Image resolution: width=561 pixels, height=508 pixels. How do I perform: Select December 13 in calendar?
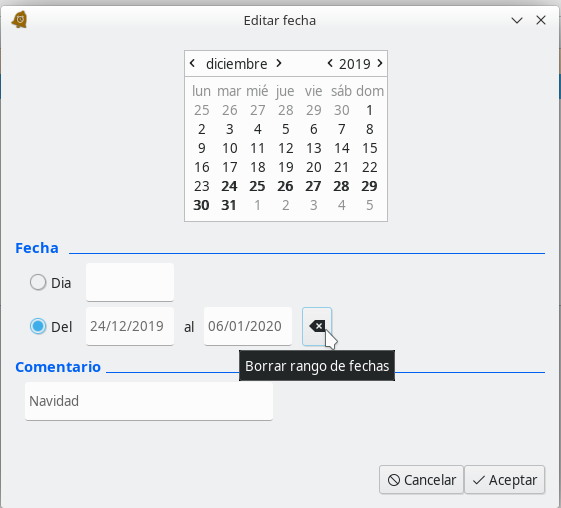tap(313, 148)
